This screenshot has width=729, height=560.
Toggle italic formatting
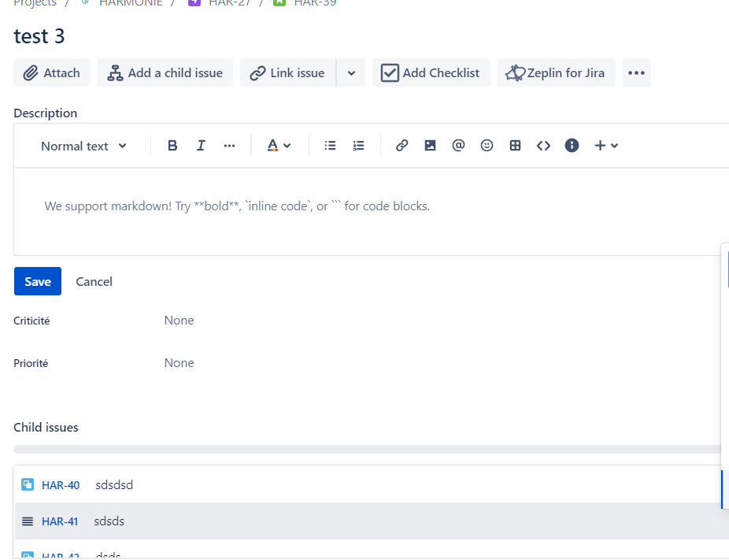click(201, 146)
